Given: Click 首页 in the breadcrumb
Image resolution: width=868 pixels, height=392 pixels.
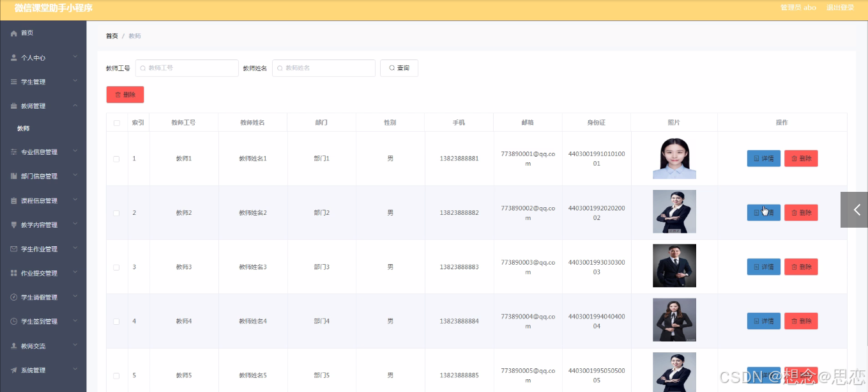Looking at the screenshot, I should click(112, 36).
